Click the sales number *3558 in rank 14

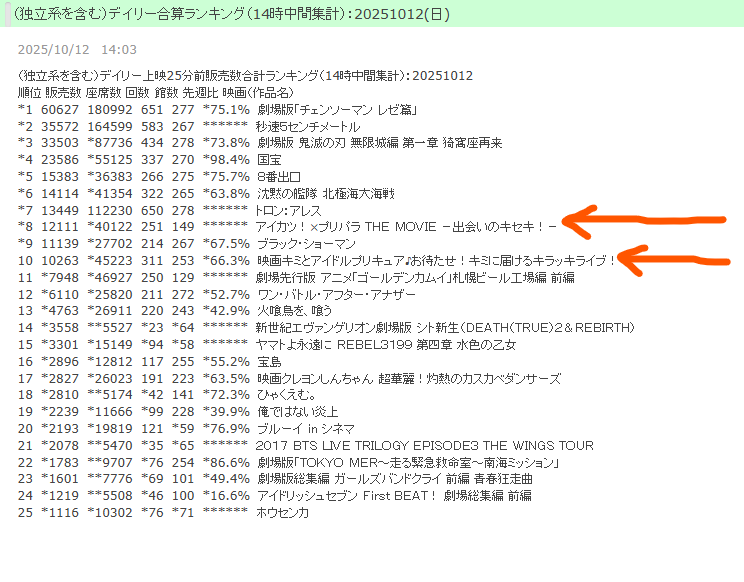coord(60,328)
